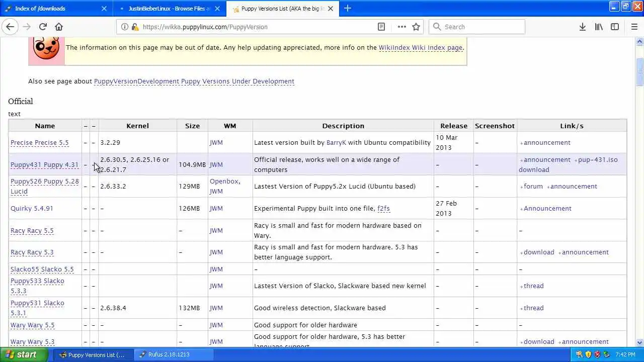Open PuppyVersionDevelopment link
Viewport: 644px width, 362px height.
point(194,81)
